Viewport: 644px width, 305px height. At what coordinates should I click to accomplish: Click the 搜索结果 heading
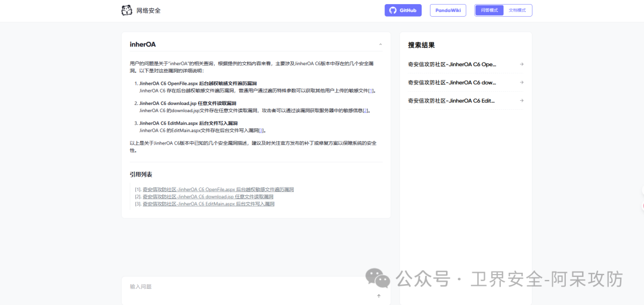click(422, 45)
